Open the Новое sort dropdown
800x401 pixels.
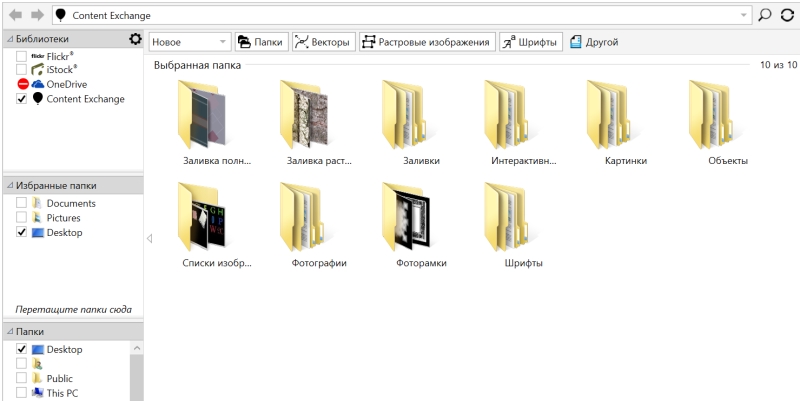190,42
